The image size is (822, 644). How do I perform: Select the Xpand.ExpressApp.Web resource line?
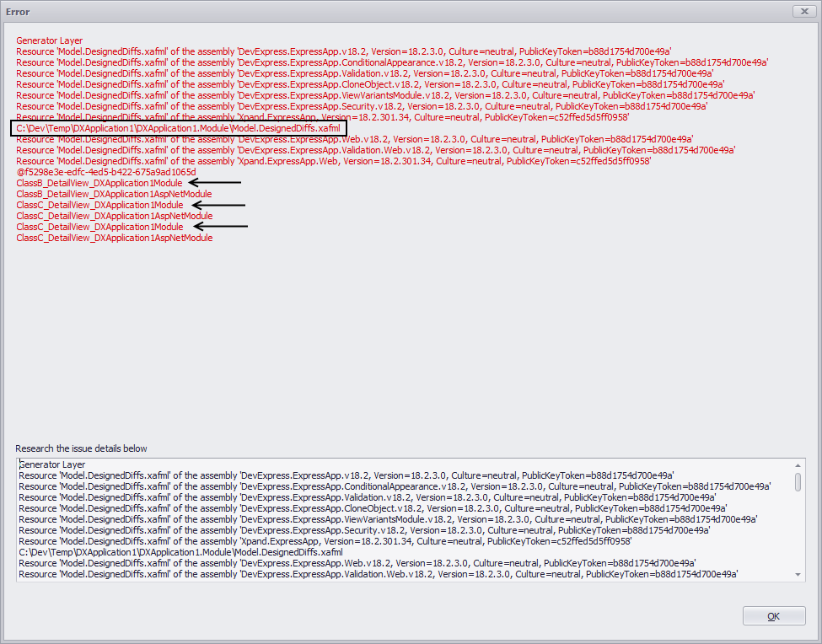pos(337,161)
